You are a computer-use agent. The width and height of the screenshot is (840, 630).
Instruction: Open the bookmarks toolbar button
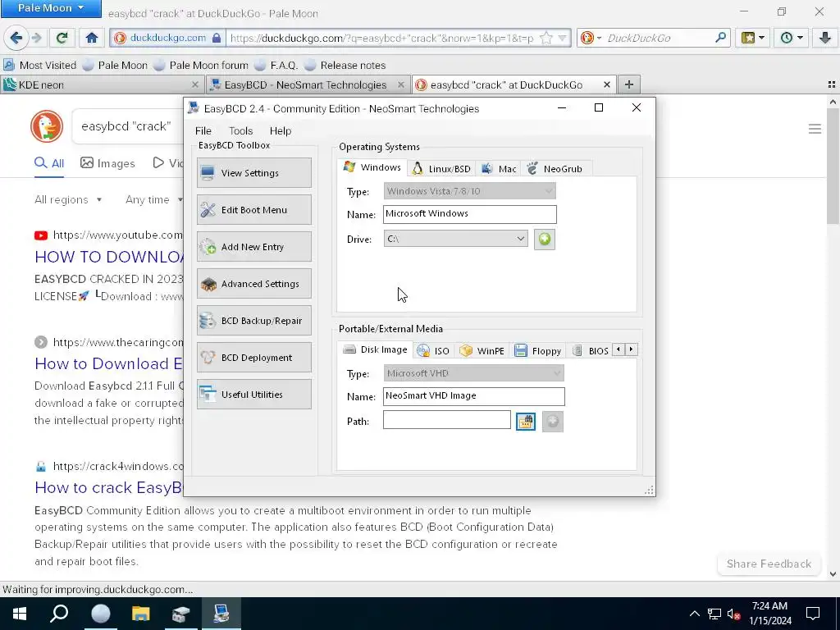pos(752,38)
